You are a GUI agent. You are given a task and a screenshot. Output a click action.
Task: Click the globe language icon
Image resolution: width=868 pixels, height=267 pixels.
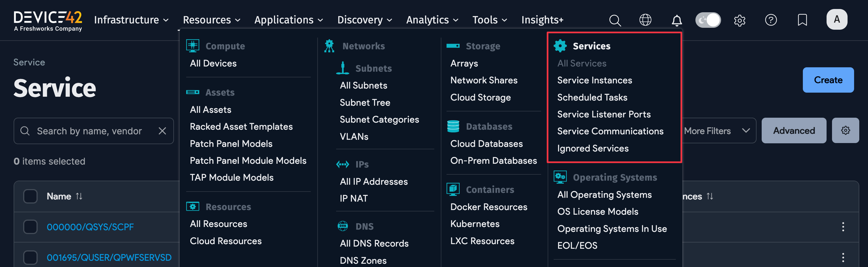pos(645,20)
